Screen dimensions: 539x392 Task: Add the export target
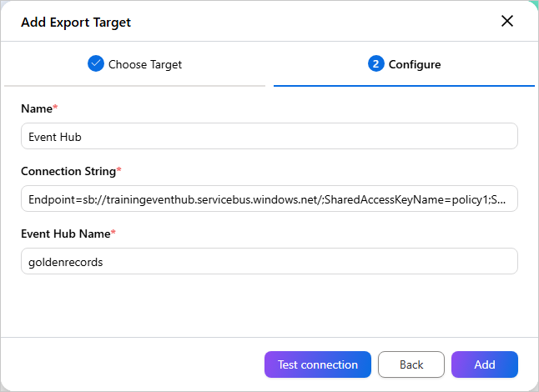click(x=484, y=364)
